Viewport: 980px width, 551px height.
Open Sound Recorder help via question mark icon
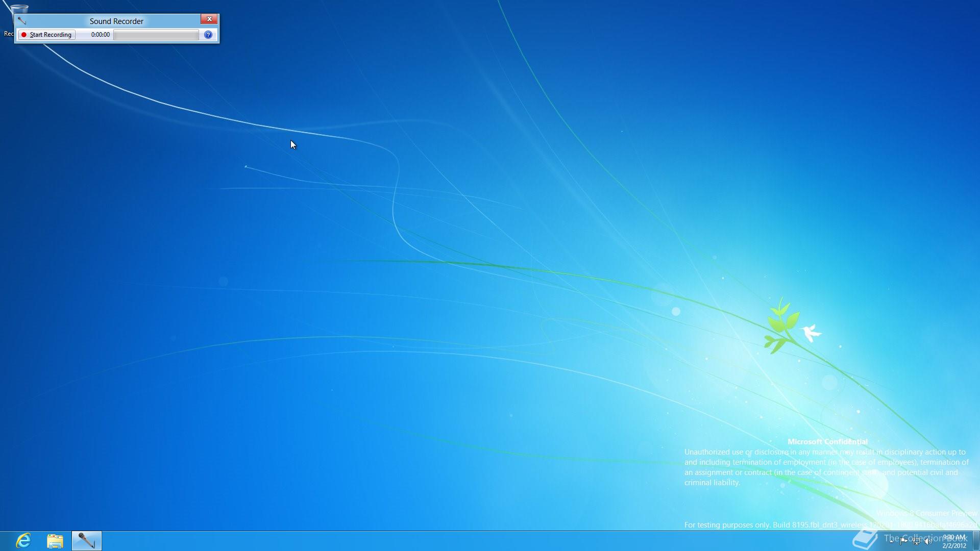208,35
